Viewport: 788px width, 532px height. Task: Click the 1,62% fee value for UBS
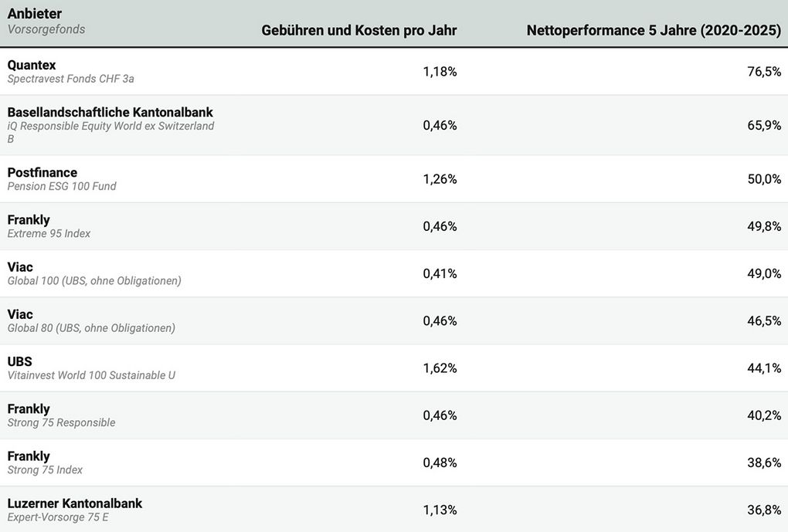(440, 368)
